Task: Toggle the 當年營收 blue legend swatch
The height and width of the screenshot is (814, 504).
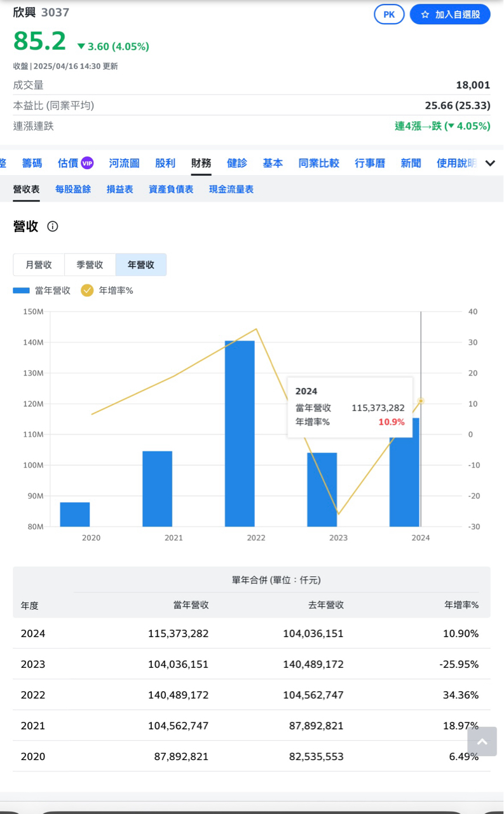Action: [x=22, y=291]
